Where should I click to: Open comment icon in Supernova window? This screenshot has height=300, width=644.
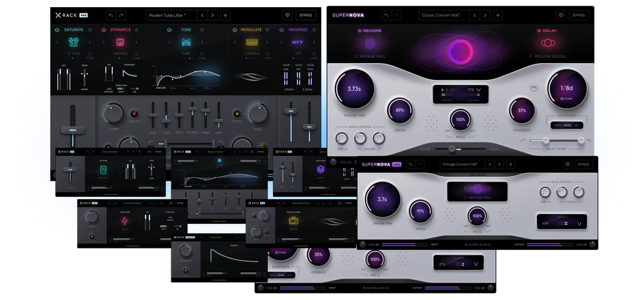click(x=561, y=15)
